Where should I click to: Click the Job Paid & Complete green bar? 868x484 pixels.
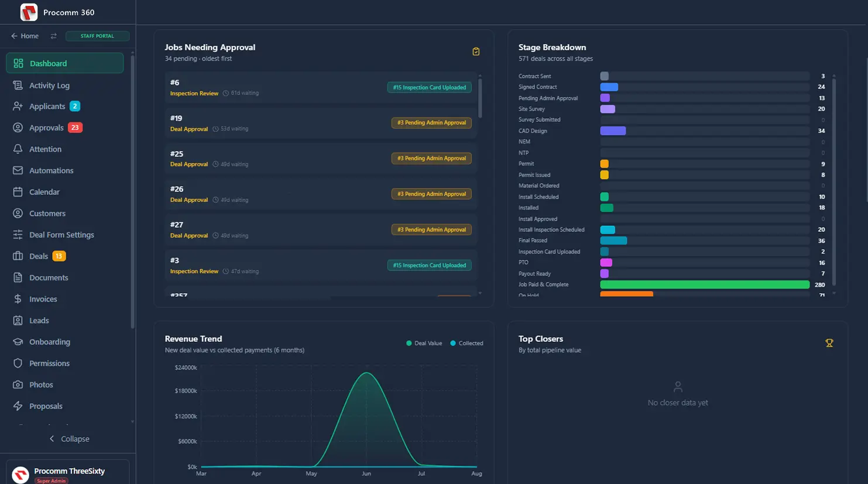tap(705, 284)
